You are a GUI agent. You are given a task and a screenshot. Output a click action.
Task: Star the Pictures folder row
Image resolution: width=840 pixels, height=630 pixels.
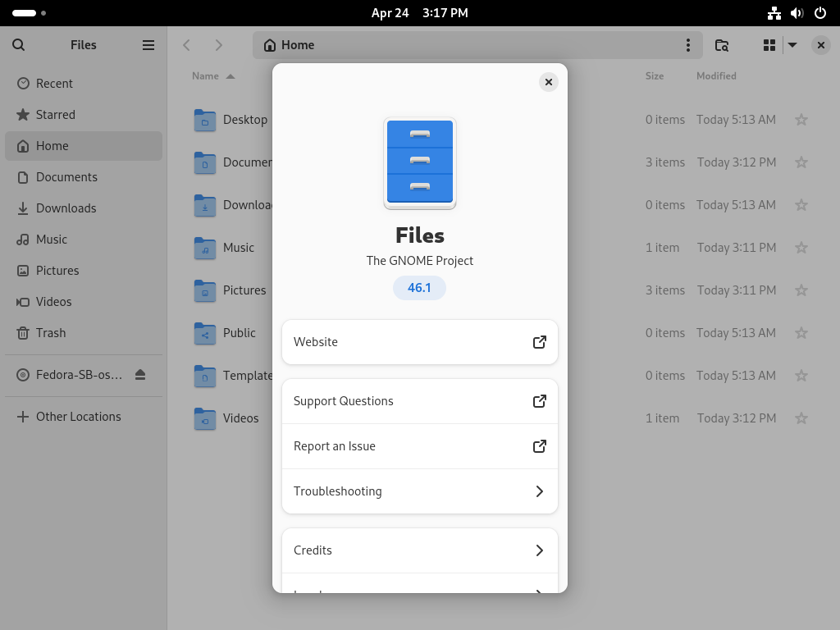801,290
